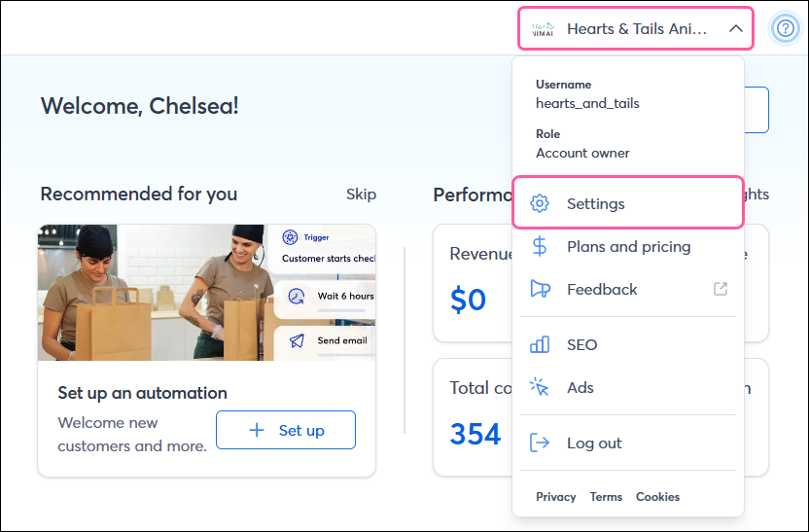Choose Feedback in the account menu
Viewport: 809px width, 532px height.
(628, 290)
